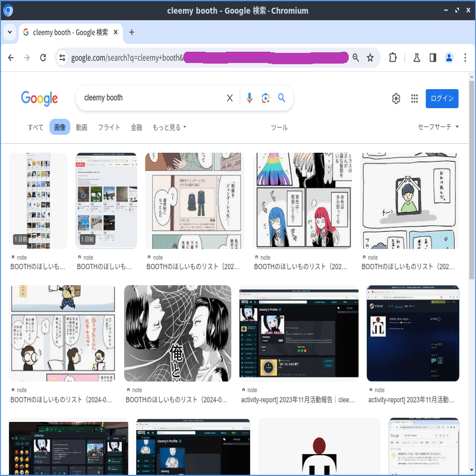The image size is (476, 476).
Task: Search by image with Google Lens icon
Action: pos(266,98)
